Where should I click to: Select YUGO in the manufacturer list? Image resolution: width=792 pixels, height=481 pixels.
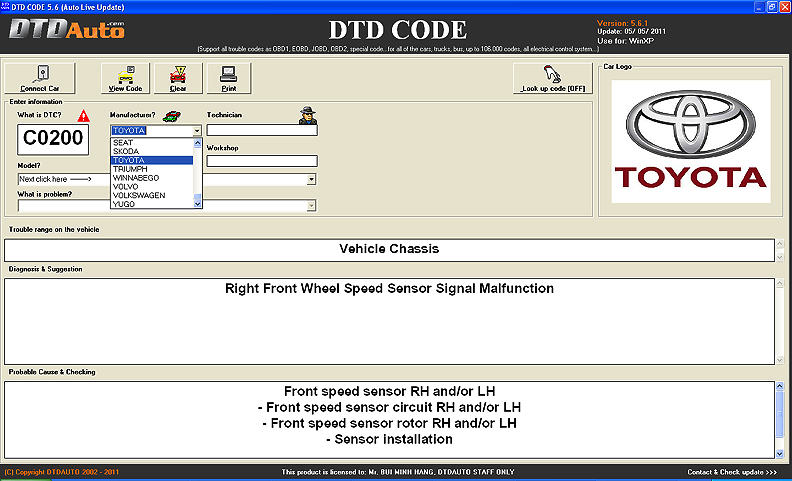[152, 204]
